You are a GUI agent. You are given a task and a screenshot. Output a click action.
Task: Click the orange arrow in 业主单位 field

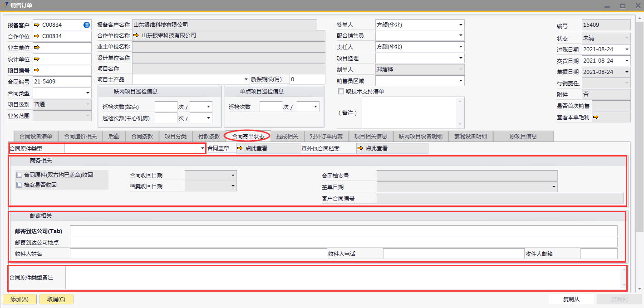tap(37, 48)
